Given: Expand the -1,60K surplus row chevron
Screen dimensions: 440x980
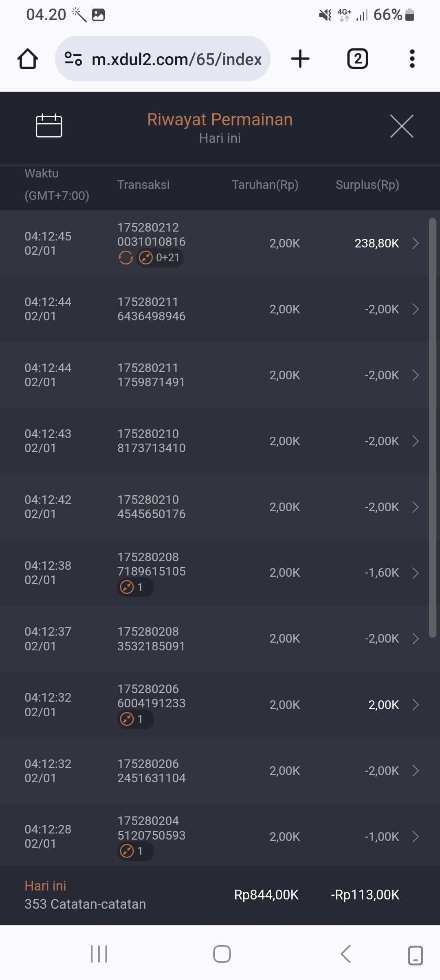Looking at the screenshot, I should pos(415,573).
